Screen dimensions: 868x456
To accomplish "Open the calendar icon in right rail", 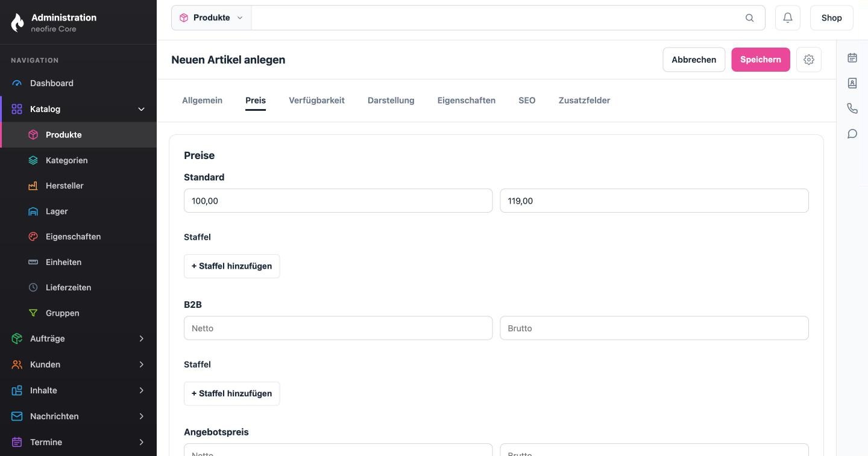I will pyautogui.click(x=852, y=58).
